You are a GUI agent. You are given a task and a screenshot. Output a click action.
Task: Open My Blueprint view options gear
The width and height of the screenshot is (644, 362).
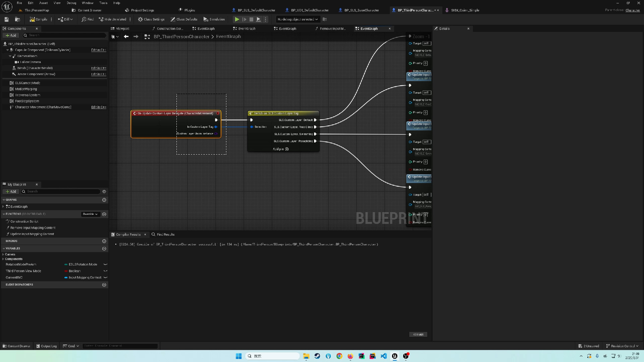click(104, 191)
